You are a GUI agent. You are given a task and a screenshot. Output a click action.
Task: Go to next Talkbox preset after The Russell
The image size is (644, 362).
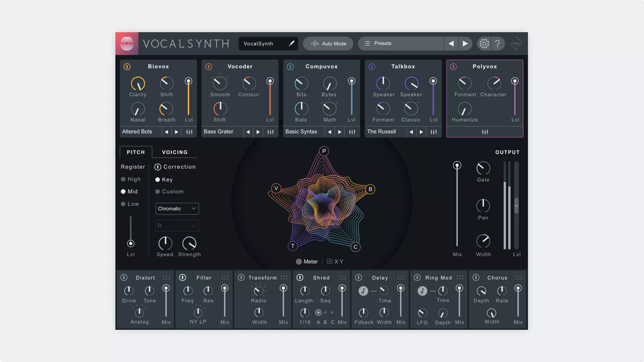tap(421, 132)
